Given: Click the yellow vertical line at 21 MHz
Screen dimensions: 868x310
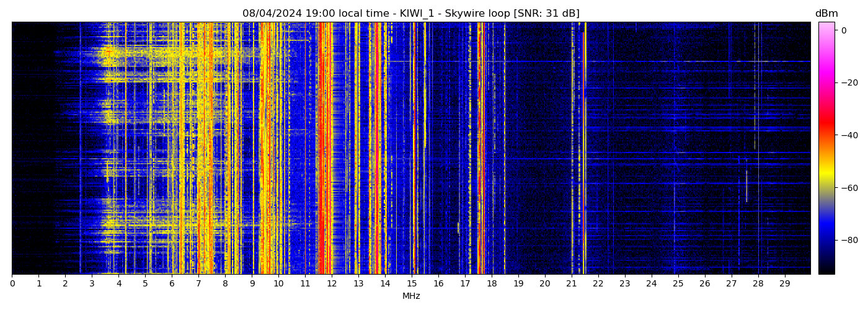Looking at the screenshot, I should [x=572, y=149].
